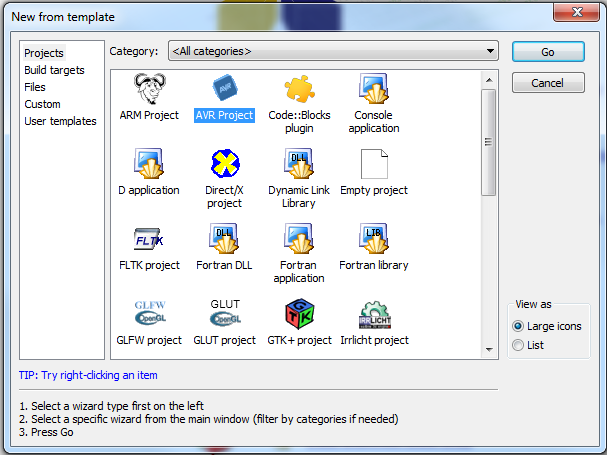
Task: Select the Dynamic Link Library icon
Action: pyautogui.click(x=299, y=163)
